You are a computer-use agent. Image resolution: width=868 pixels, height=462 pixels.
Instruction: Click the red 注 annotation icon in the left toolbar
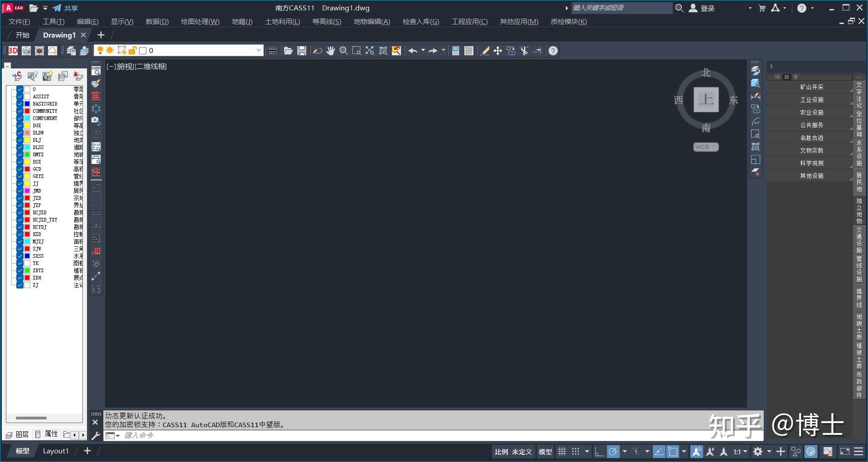(x=95, y=173)
